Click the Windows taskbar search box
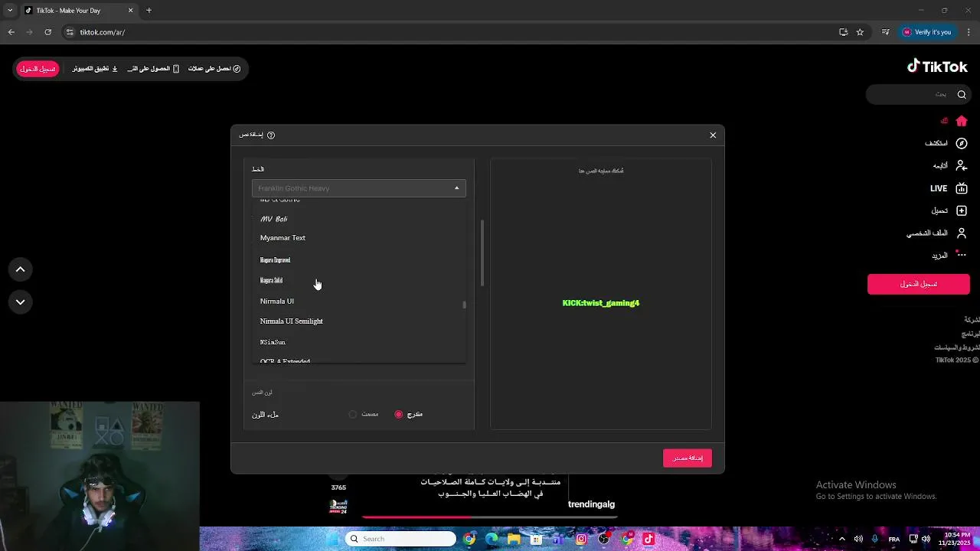Screen dimensions: 980x551 pyautogui.click(x=400, y=539)
